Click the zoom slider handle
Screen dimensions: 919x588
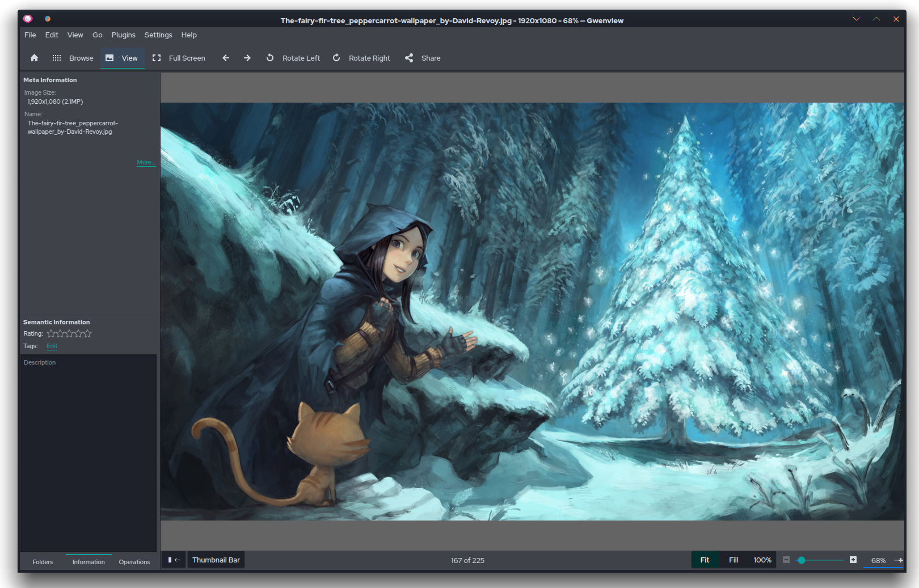(802, 560)
